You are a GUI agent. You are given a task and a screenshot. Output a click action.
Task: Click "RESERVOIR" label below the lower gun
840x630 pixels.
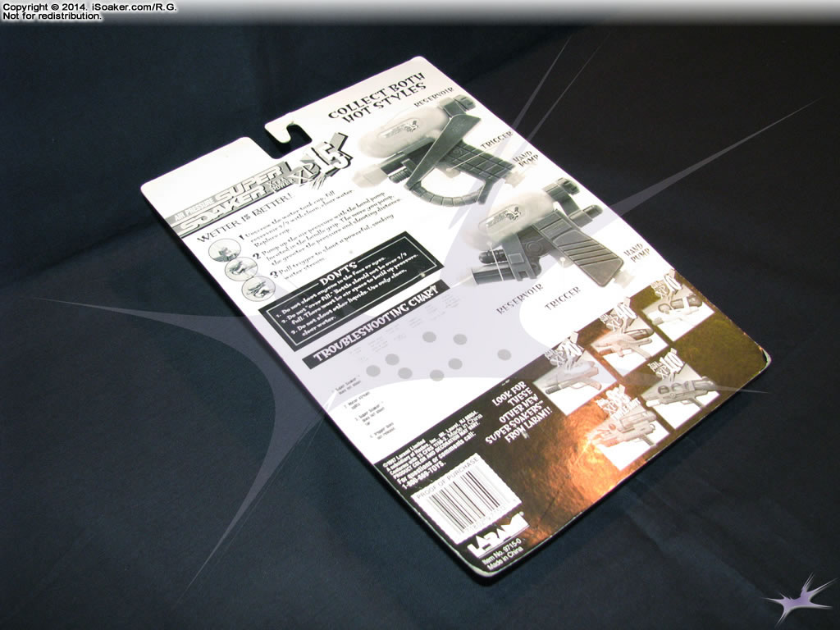tap(520, 298)
